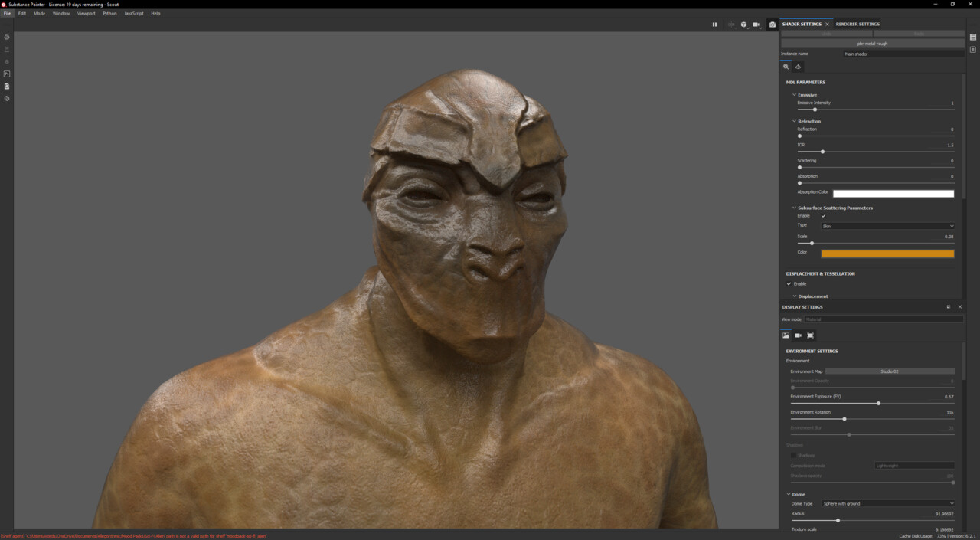The height and width of the screenshot is (540, 980).
Task: Click the Shader Settings panel vertical scrollbar
Action: [964, 138]
